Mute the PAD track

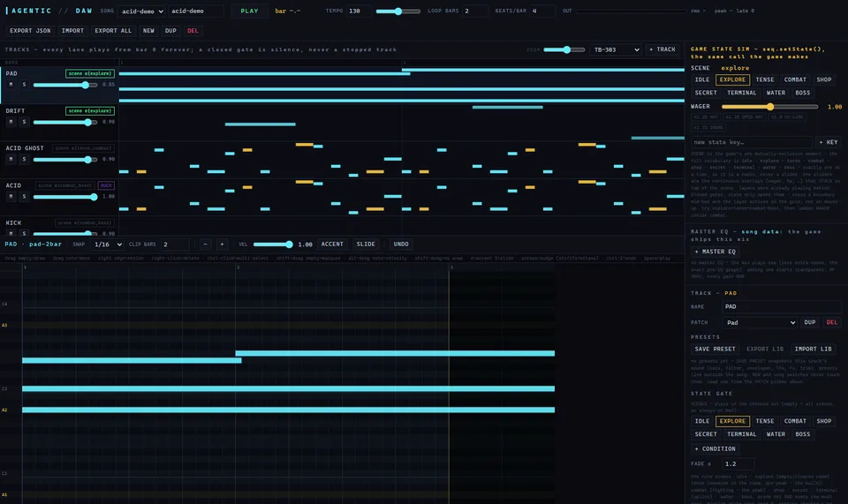11,84
